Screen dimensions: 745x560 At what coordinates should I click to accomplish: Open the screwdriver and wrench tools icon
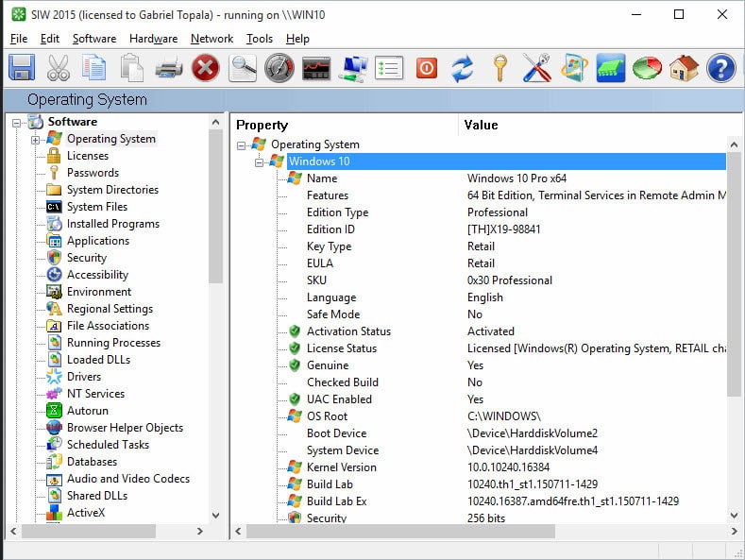[537, 68]
